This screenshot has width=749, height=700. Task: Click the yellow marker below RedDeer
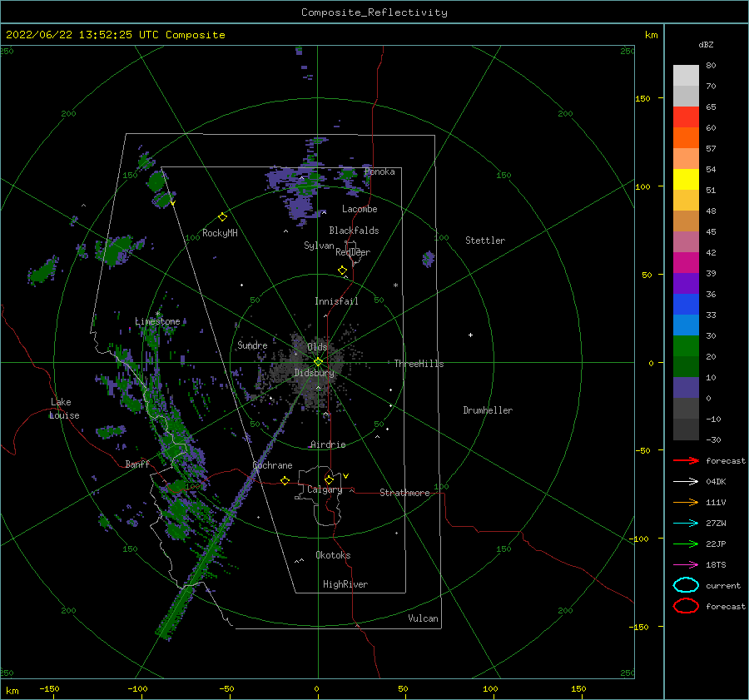[343, 271]
